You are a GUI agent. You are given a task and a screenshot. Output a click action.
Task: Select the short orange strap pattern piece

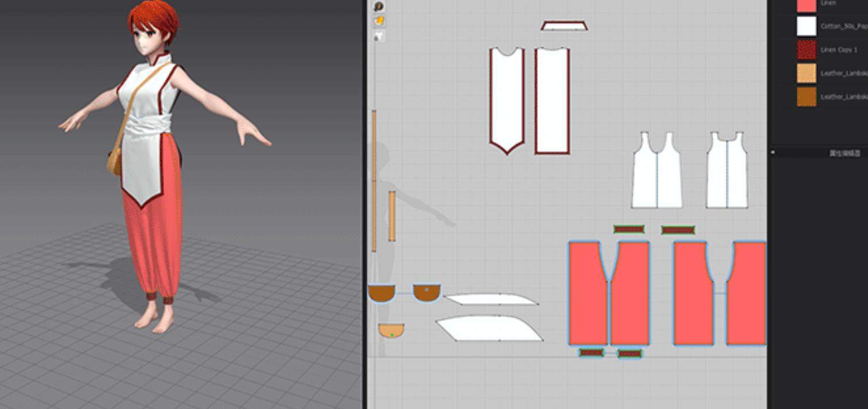click(x=392, y=216)
